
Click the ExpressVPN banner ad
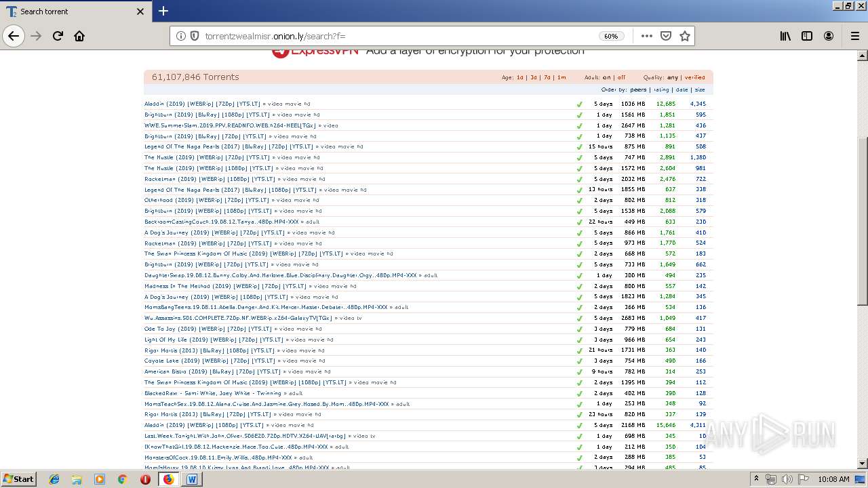[428, 52]
